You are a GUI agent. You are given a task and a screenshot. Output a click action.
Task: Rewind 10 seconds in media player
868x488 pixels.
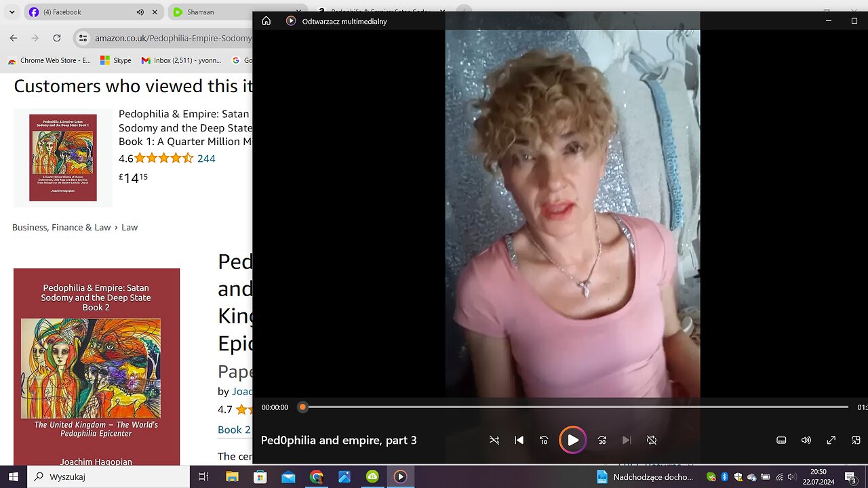point(544,440)
